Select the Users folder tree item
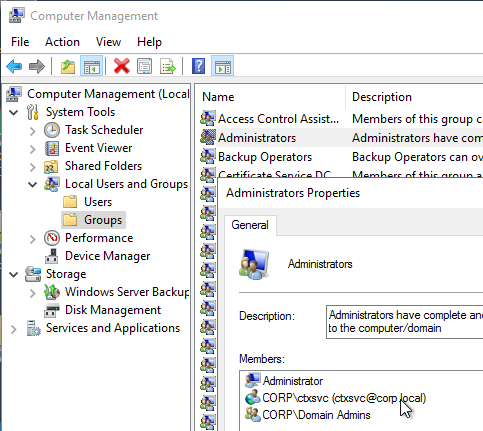 pyautogui.click(x=98, y=202)
